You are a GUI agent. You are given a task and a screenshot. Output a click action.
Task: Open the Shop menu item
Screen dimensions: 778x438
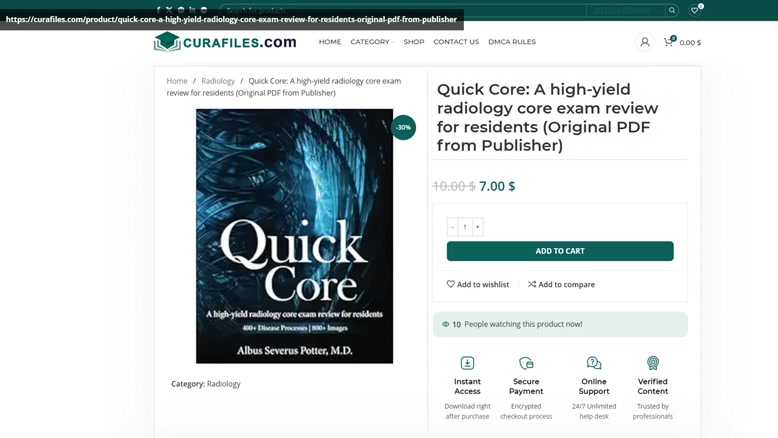coord(413,42)
